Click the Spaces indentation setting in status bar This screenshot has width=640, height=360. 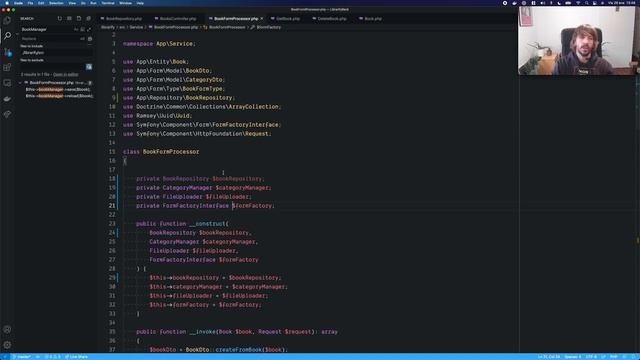pyautogui.click(x=573, y=357)
